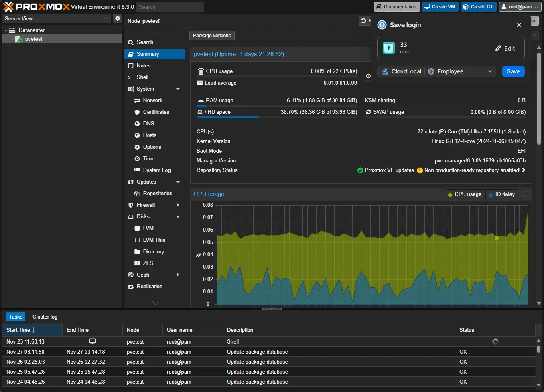Toggle IO delay series in chart legend

tap(502, 194)
